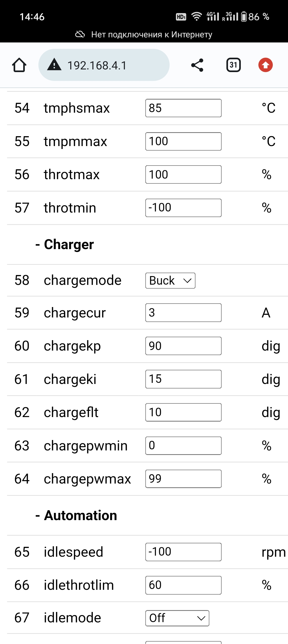Select the throtmin input showing -100
Image resolution: width=288 pixels, height=644 pixels.
click(183, 208)
